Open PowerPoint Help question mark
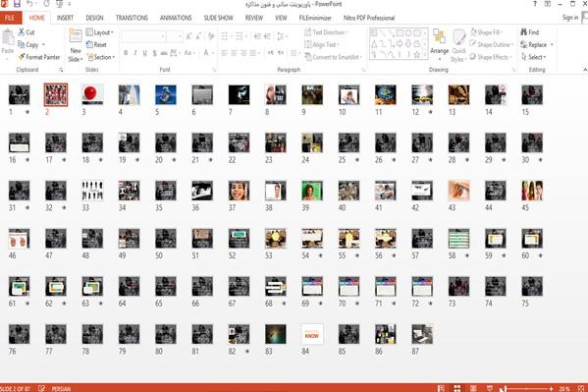This screenshot has height=392, width=588. (535, 4)
